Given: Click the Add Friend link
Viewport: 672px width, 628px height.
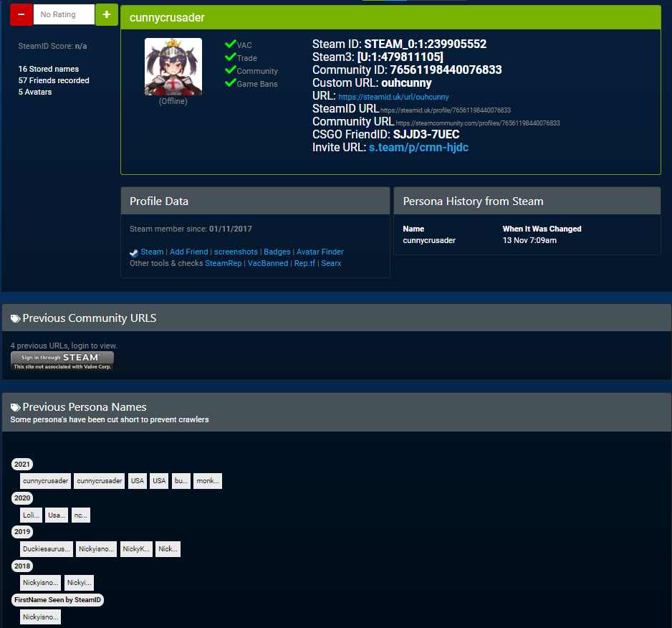Looking at the screenshot, I should tap(189, 252).
